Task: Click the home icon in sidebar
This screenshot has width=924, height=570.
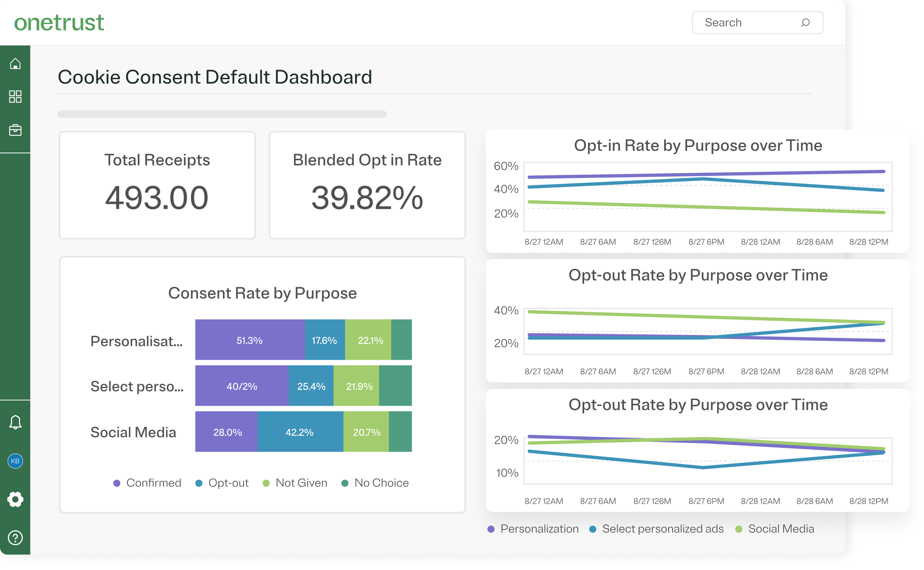Action: click(15, 64)
